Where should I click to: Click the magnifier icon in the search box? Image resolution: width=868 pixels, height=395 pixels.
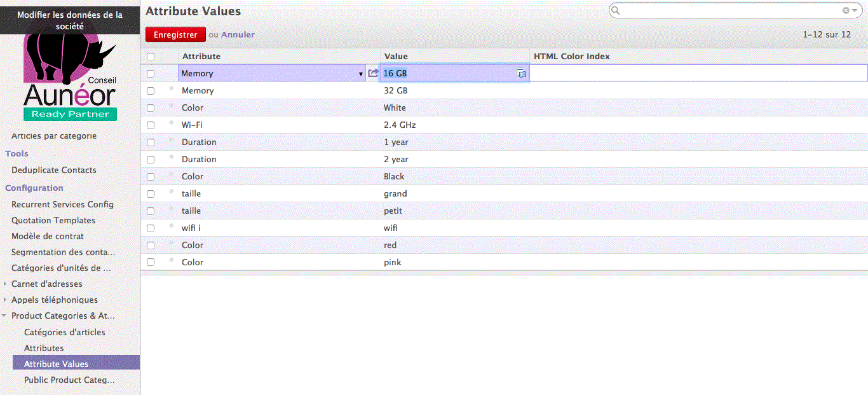pos(614,11)
